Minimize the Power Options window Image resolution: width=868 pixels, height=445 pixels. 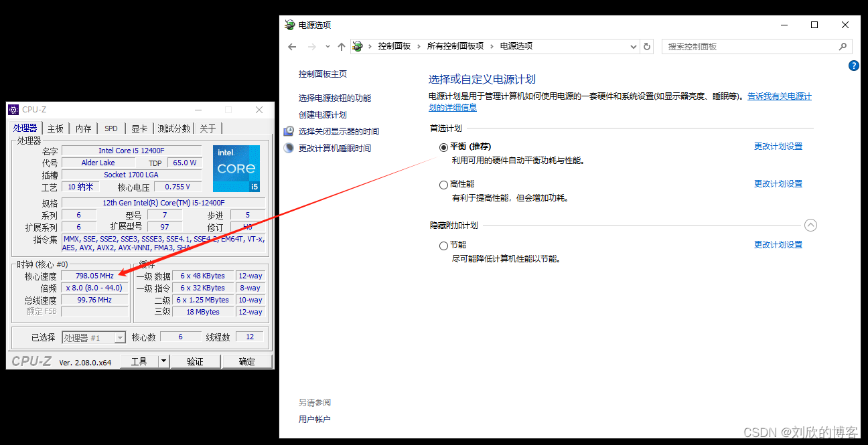pos(784,25)
